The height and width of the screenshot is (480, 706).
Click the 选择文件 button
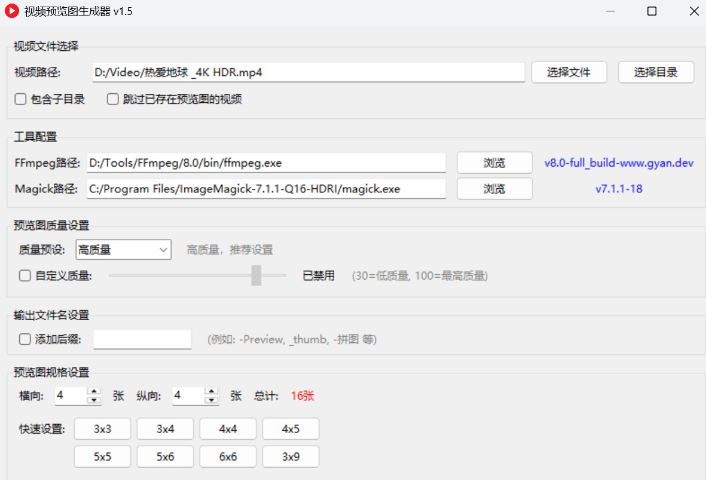pyautogui.click(x=569, y=72)
